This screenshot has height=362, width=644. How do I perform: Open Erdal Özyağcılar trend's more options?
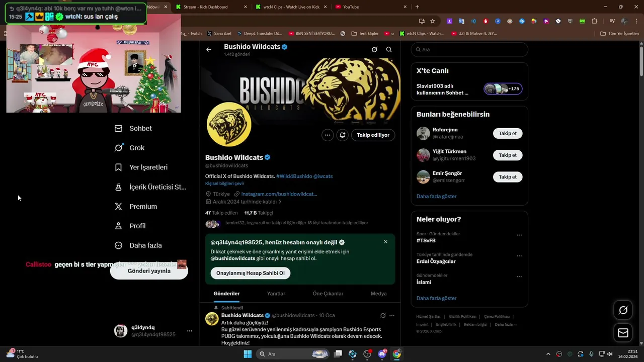point(519,256)
